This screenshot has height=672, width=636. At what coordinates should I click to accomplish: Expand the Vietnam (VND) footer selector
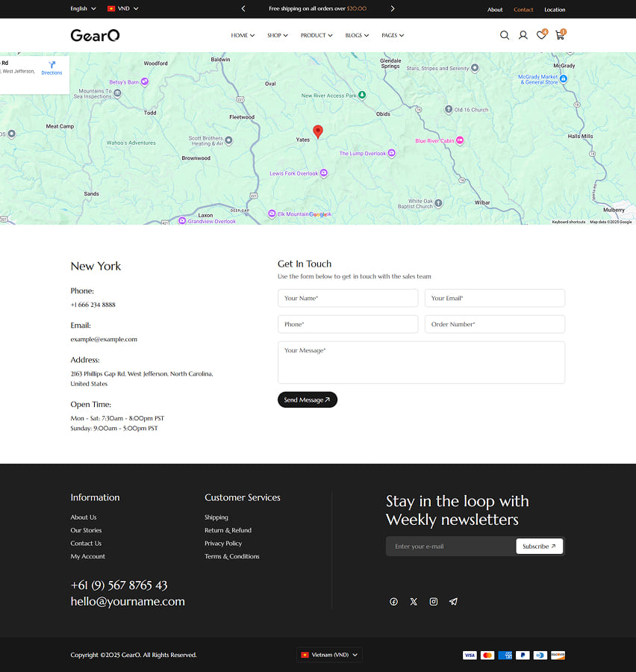click(x=329, y=655)
